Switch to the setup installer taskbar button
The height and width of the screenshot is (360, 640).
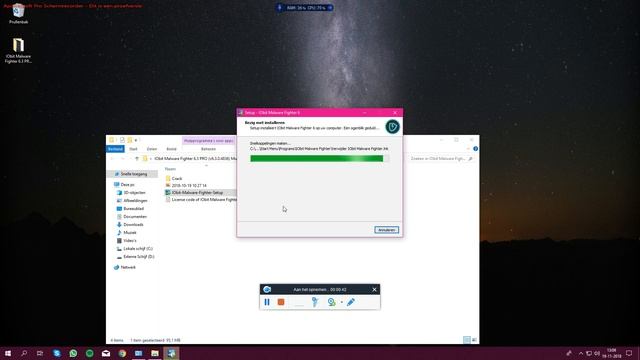171,353
